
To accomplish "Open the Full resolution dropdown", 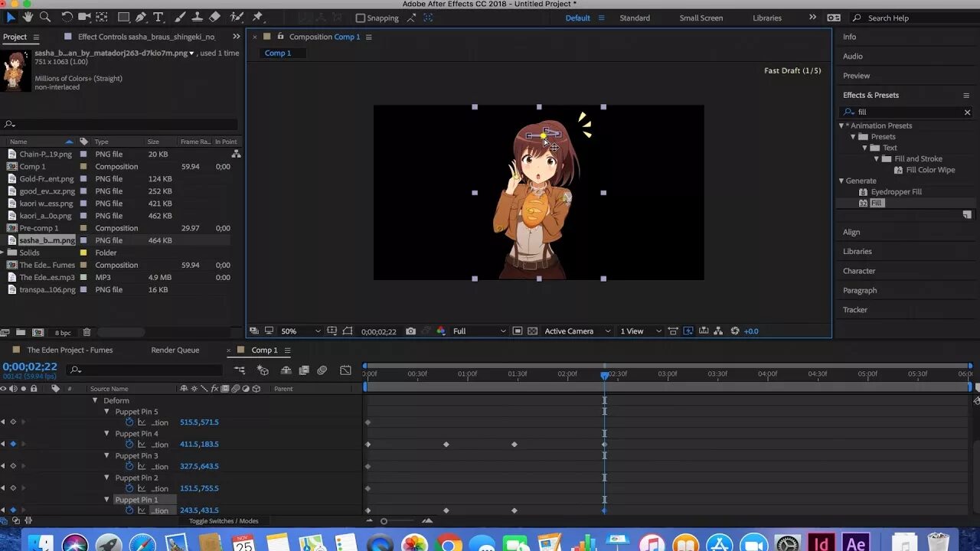I will click(479, 331).
